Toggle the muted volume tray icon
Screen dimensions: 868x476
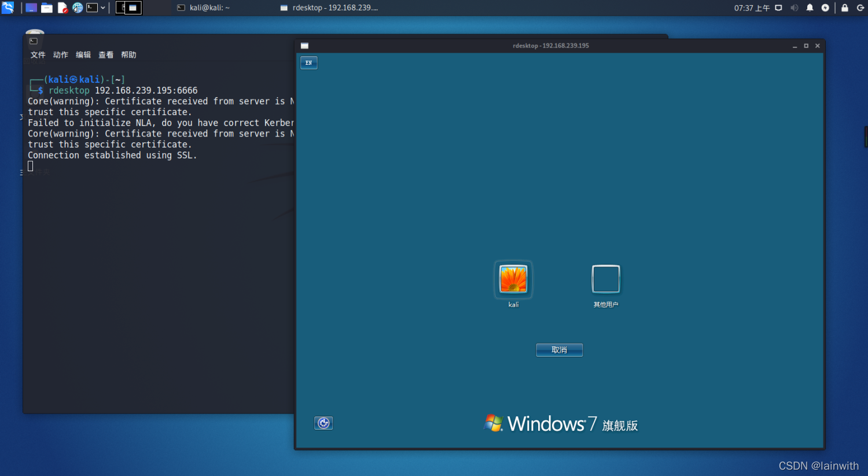pyautogui.click(x=795, y=8)
